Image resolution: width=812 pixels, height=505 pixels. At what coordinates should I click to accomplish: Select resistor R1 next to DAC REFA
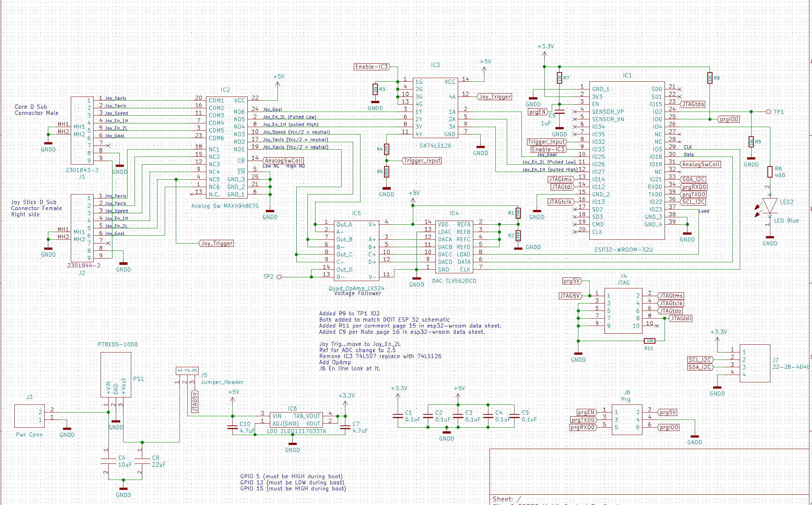tap(518, 213)
